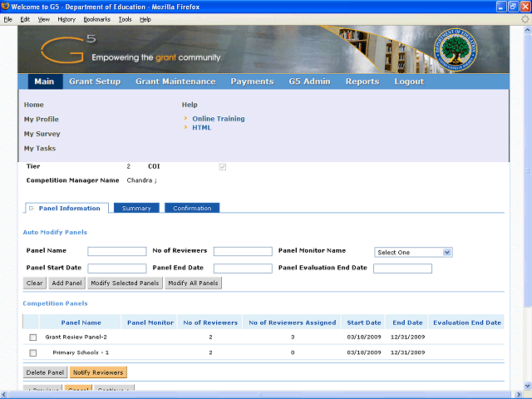Focus the Panel Start Date input field

116,268
